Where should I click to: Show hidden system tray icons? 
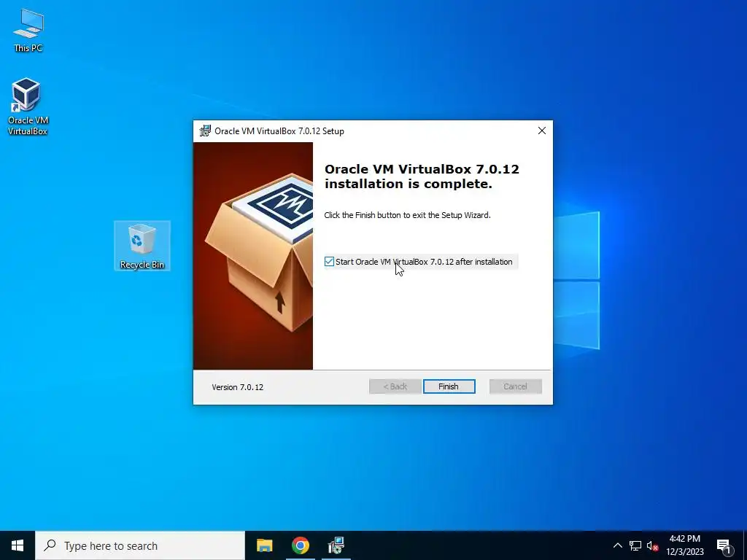tap(617, 545)
